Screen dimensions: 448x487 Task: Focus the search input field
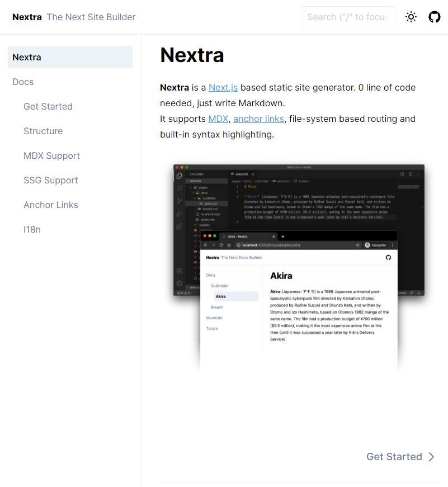(347, 17)
